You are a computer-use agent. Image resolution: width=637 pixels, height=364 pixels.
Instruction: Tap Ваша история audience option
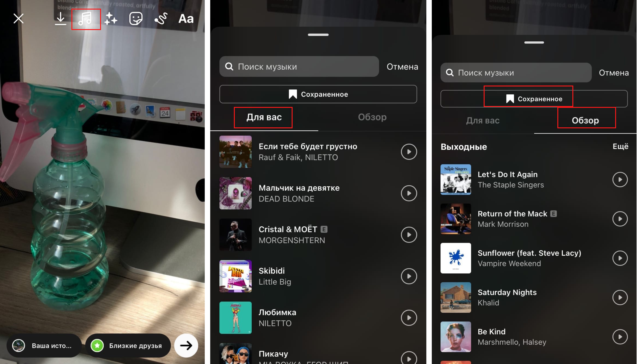pos(44,345)
